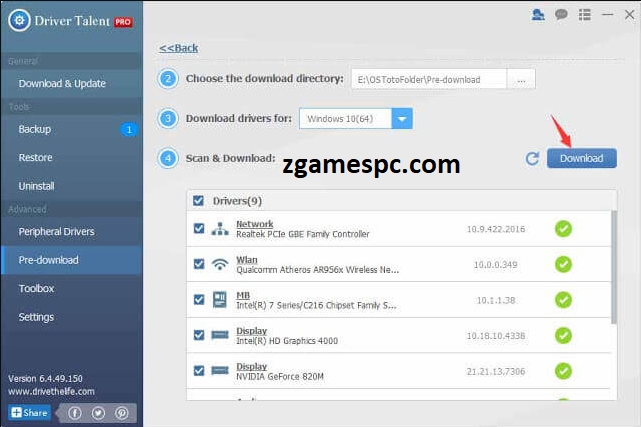The height and width of the screenshot is (427, 641).
Task: Open Toolbox in sidebar
Action: [72, 288]
